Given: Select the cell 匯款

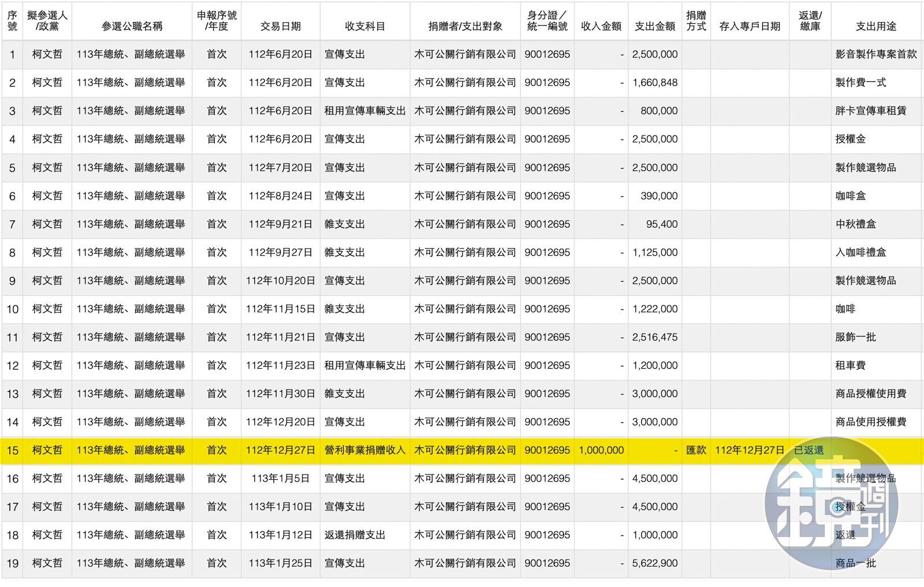Looking at the screenshot, I should (x=696, y=450).
